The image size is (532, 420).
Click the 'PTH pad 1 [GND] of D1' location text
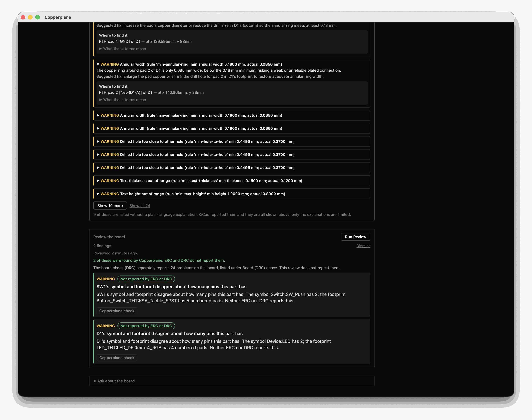[120, 41]
